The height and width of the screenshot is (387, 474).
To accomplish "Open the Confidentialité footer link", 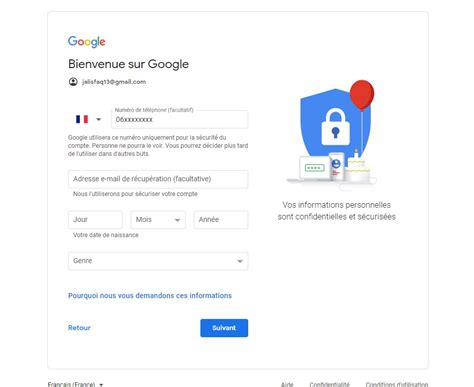I will coord(329,384).
